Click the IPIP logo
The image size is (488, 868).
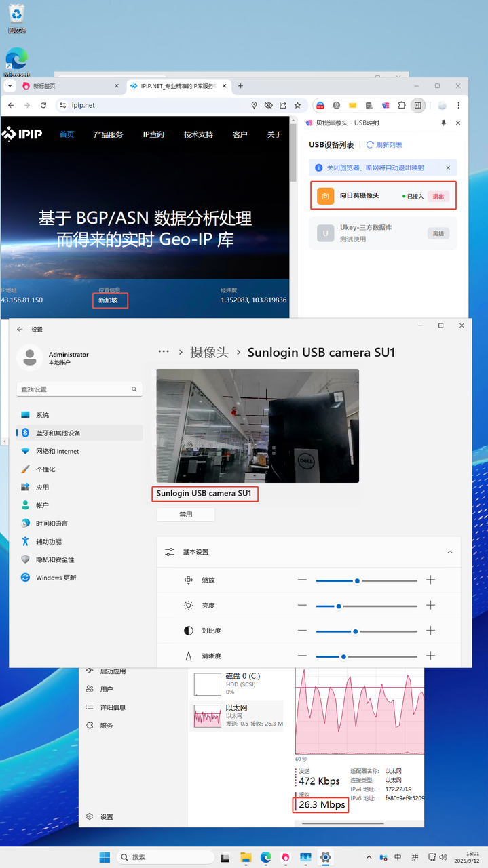[x=22, y=134]
